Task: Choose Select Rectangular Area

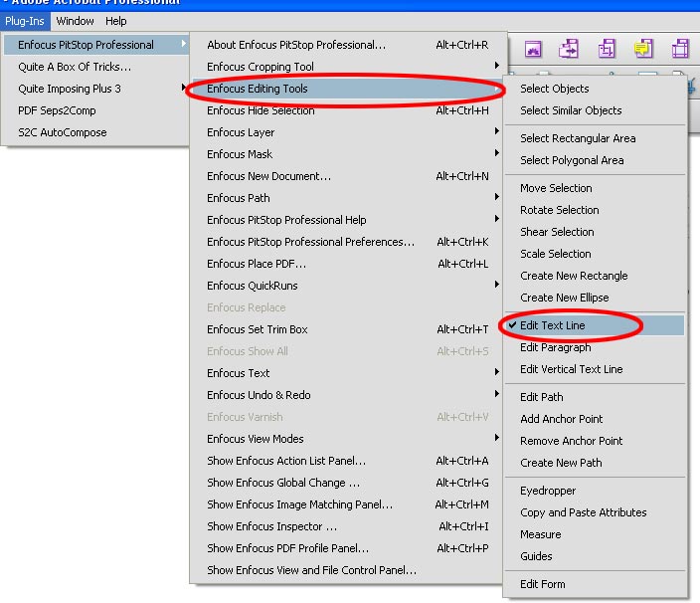Action: tap(595, 138)
